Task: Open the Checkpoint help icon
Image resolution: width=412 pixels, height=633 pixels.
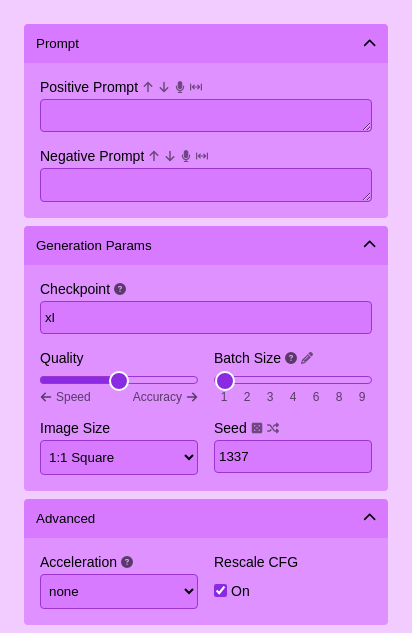Action: click(120, 289)
